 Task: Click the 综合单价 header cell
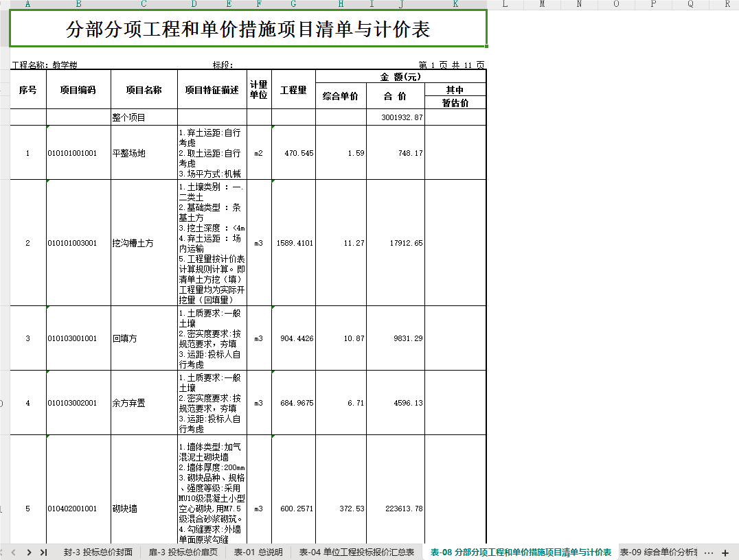(340, 96)
